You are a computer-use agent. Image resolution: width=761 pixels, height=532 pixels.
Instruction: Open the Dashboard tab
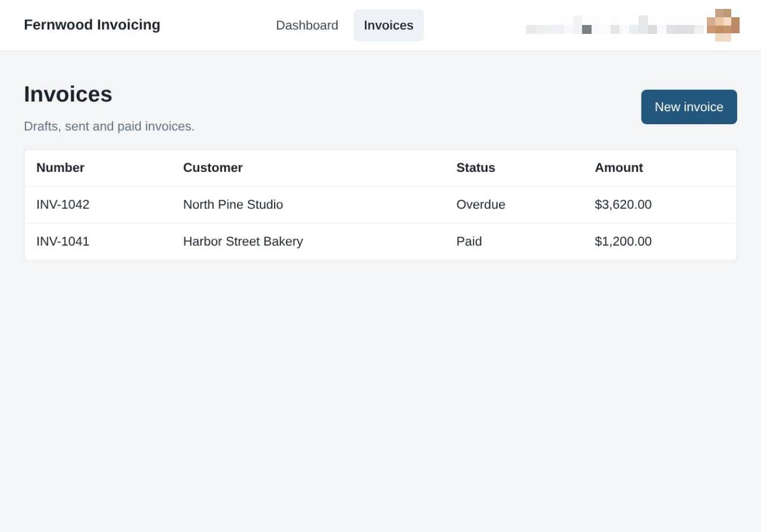(x=307, y=25)
